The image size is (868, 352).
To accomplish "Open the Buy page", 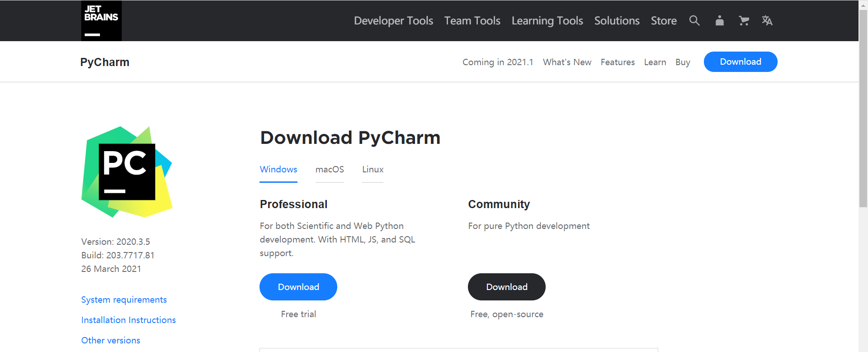I will coord(683,62).
